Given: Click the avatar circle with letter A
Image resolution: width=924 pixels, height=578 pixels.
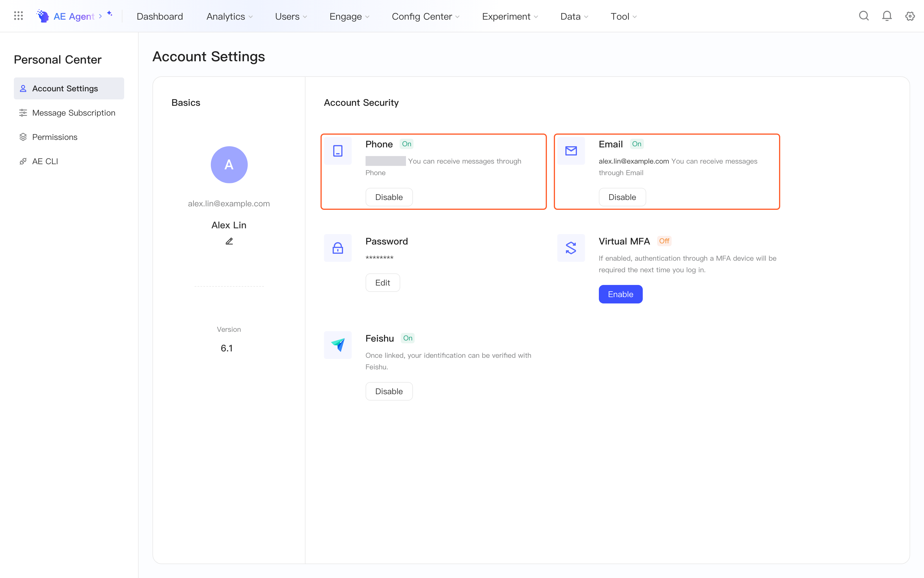Looking at the screenshot, I should tap(229, 165).
